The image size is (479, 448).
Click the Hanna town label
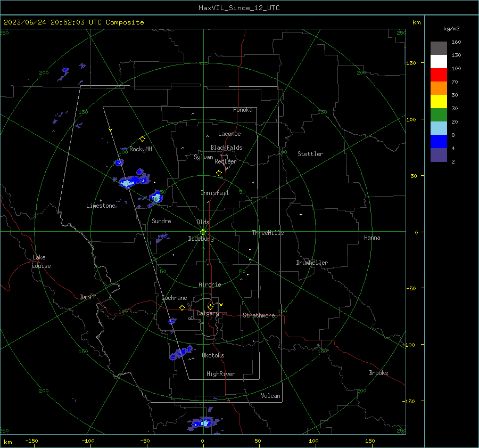(x=372, y=238)
